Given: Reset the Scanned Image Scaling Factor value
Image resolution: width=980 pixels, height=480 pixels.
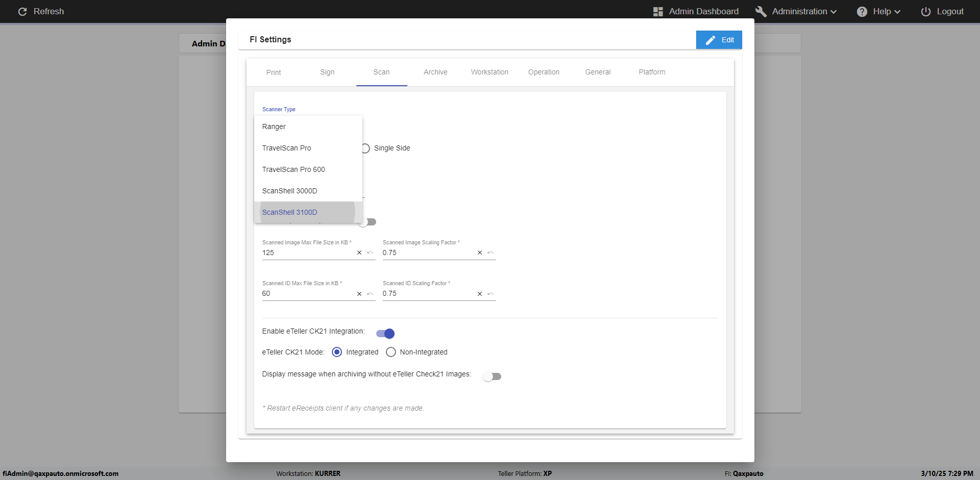Looking at the screenshot, I should click(491, 252).
